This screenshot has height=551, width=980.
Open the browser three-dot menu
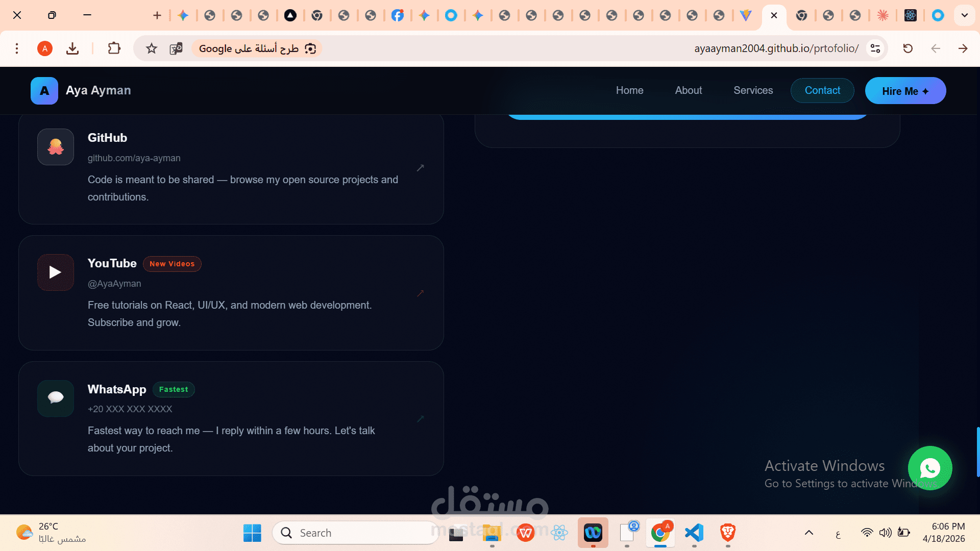17,48
